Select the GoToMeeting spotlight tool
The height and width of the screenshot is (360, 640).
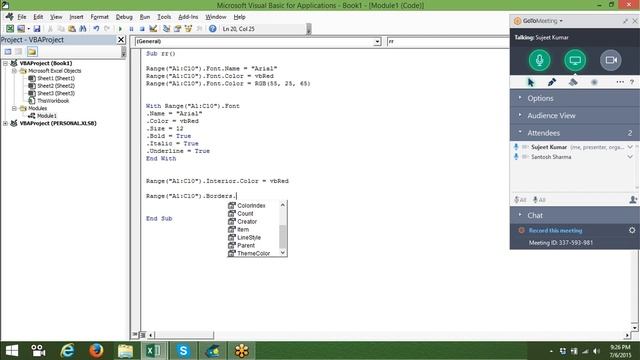[x=594, y=82]
